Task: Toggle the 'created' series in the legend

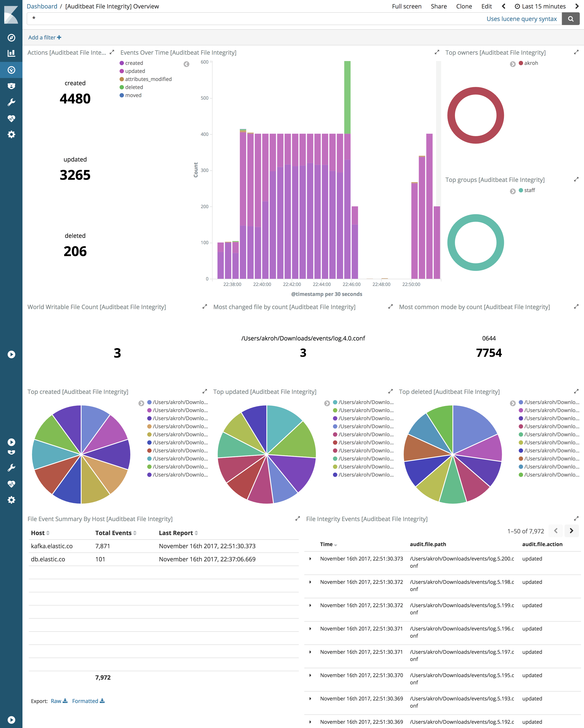Action: (134, 63)
